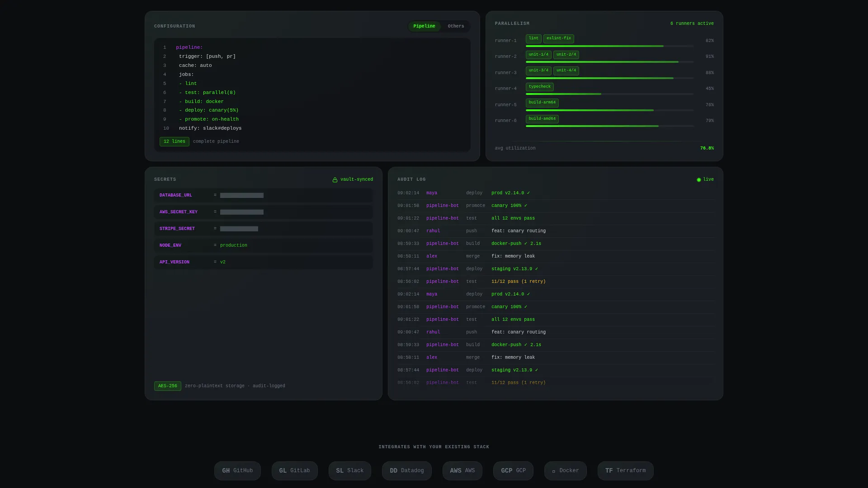Select the lint tag on runner-1

(x=533, y=38)
